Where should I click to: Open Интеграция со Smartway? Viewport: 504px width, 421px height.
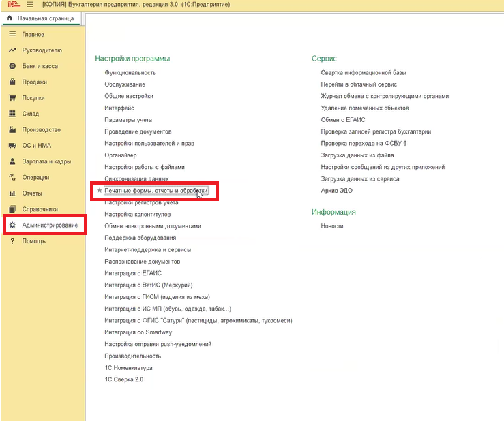[138, 332]
